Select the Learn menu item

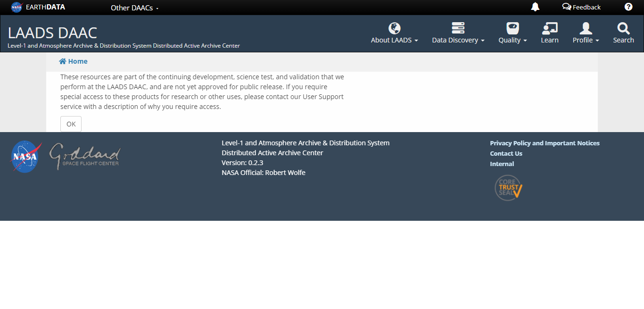pos(550,40)
